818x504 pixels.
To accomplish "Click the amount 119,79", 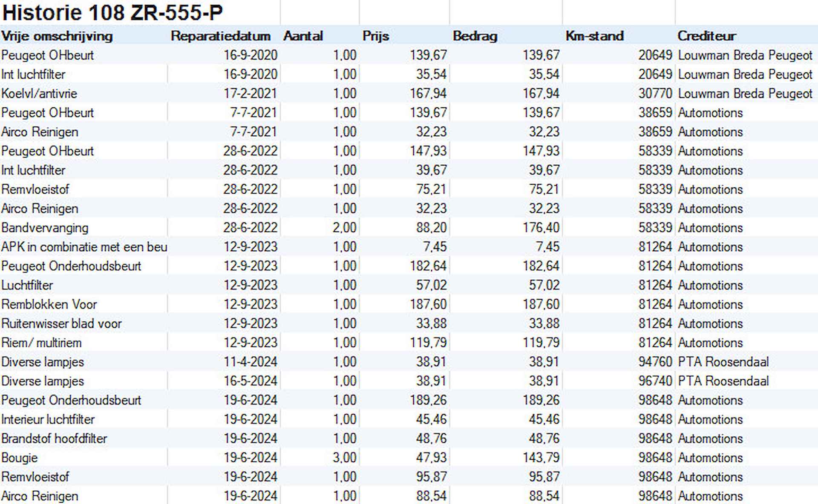I will click(x=541, y=342).
